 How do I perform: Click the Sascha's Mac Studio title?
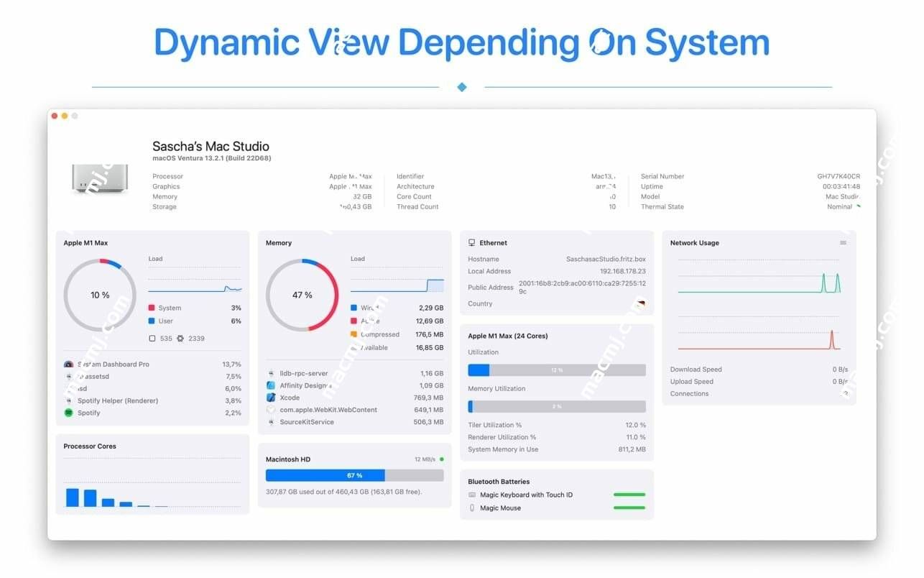(x=211, y=147)
